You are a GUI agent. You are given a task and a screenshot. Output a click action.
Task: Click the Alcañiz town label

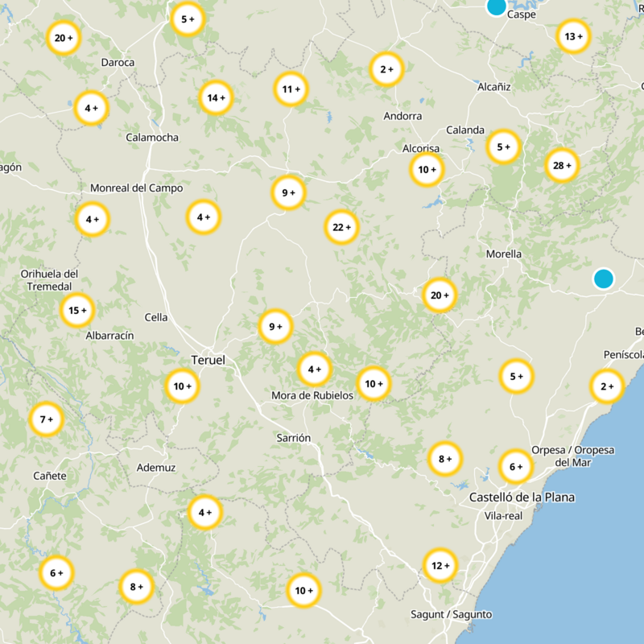point(494,87)
